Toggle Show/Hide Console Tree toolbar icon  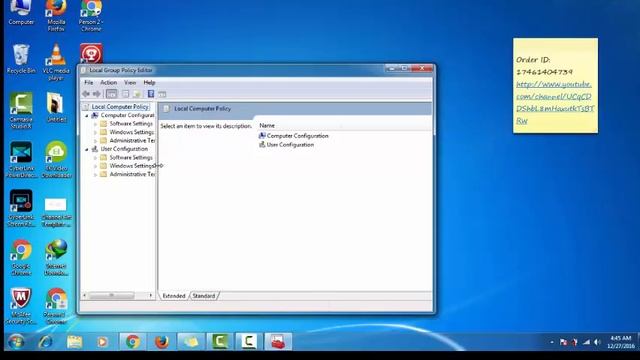click(x=111, y=94)
